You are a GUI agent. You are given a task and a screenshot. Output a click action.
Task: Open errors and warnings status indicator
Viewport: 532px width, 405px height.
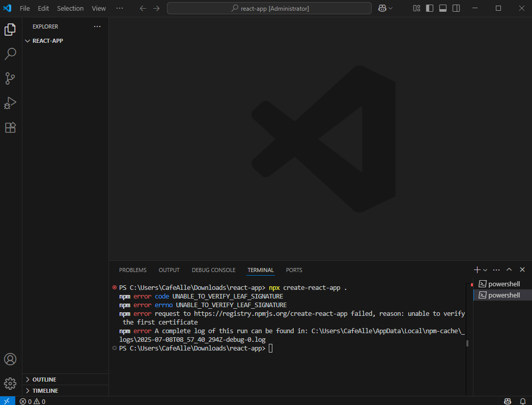tap(33, 401)
